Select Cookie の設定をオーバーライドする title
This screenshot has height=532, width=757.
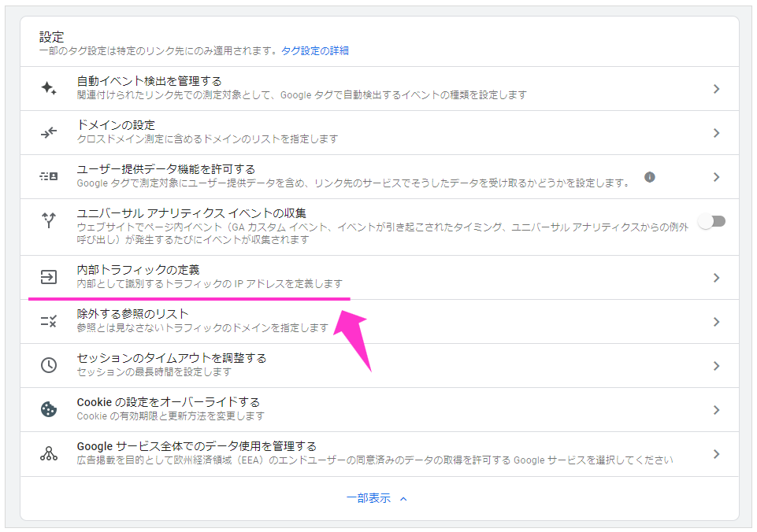click(x=169, y=402)
